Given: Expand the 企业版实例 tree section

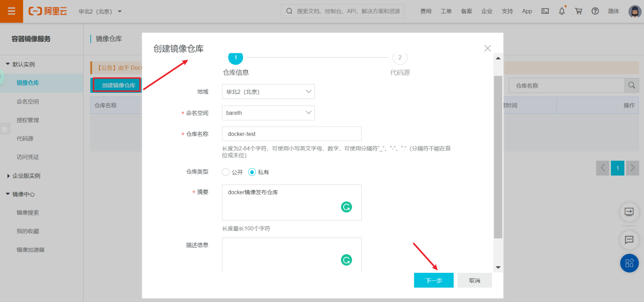Looking at the screenshot, I should (x=8, y=176).
